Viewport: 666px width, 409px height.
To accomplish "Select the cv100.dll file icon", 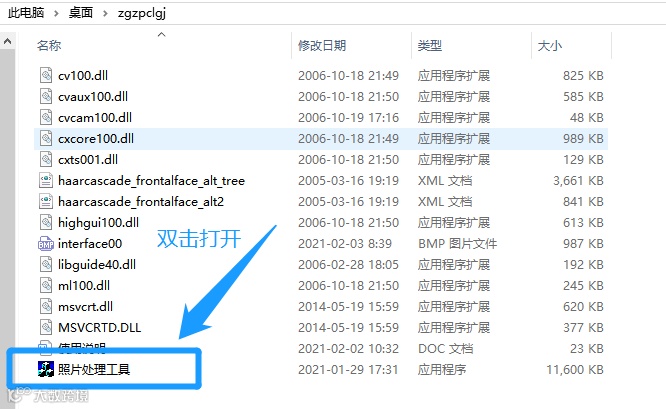I will pos(46,75).
